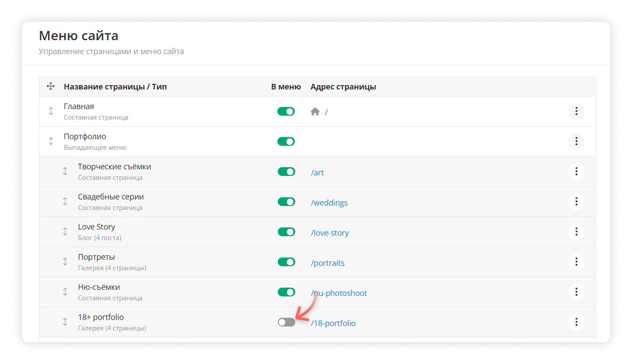Turn off Свадебные серии menu toggle
Image resolution: width=632 pixels, height=364 pixels.
(286, 202)
